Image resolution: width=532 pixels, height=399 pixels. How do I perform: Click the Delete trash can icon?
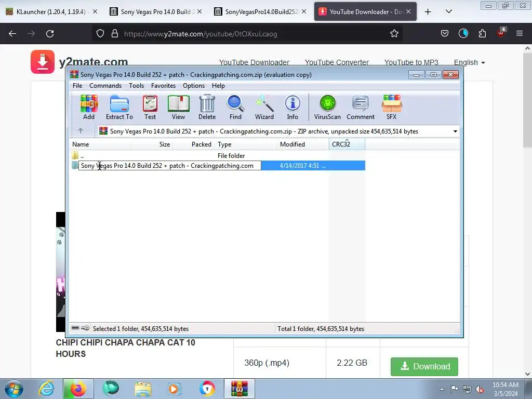(207, 107)
